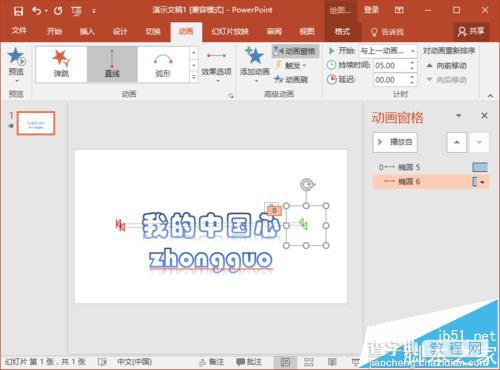This screenshot has width=500, height=370.
Task: Save the presentation with the save icon
Action: (x=18, y=11)
